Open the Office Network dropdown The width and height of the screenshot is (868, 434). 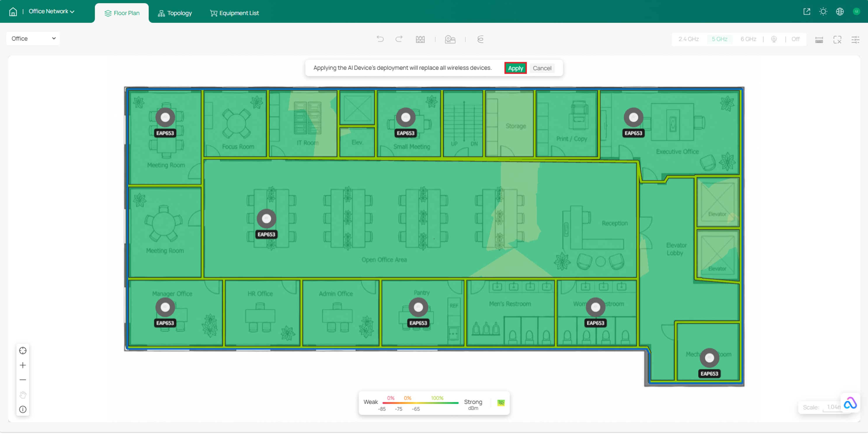pos(52,11)
